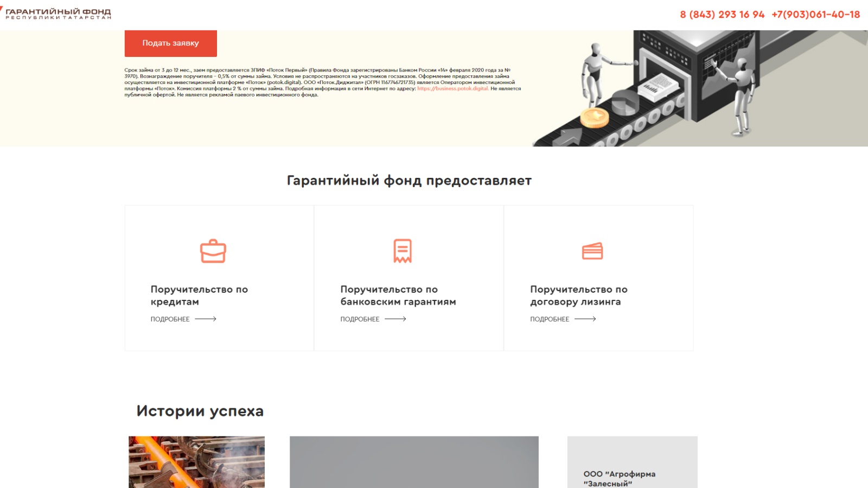Open the business.potok.digital link

(452, 88)
